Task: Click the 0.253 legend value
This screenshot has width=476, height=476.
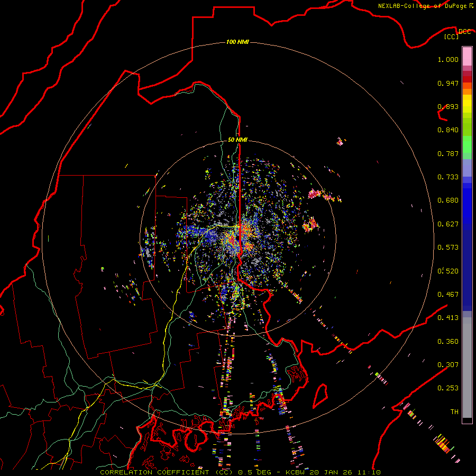Action: coord(448,388)
